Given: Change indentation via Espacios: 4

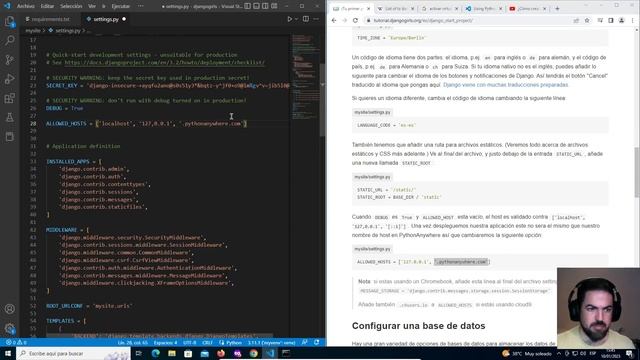Looking at the screenshot, I should (x=165, y=343).
